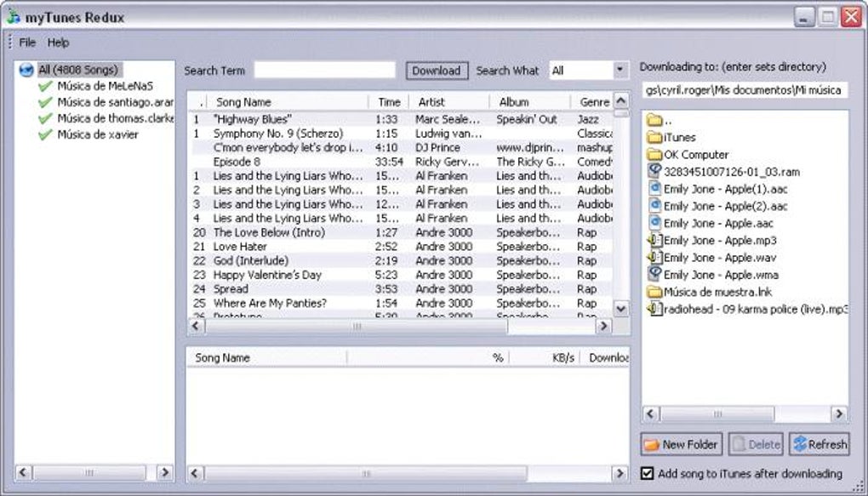Click the folder list scroll left arrow
This screenshot has width=868, height=496.
[x=650, y=413]
